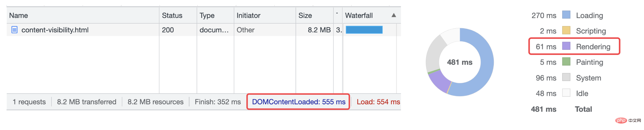Sort by the Name column header
644x130 pixels.
(19, 15)
